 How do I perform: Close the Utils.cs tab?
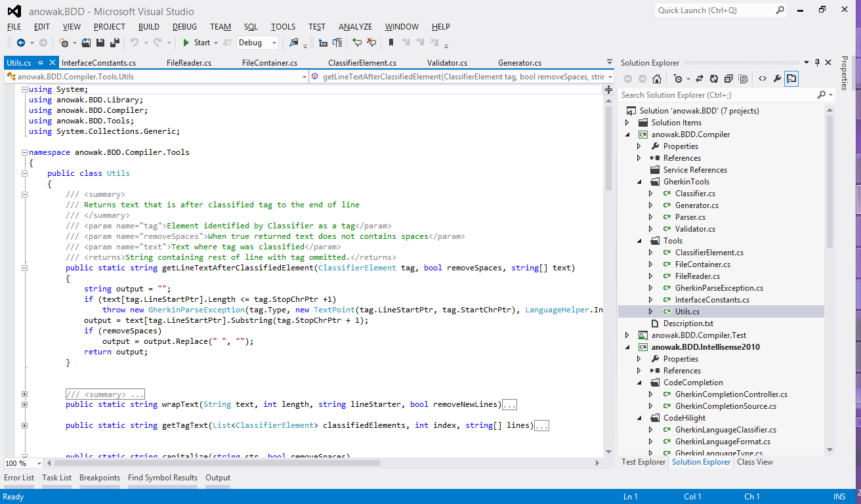click(52, 63)
